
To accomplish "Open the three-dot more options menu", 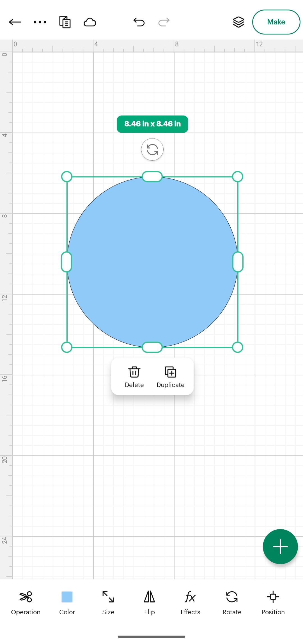I will (40, 22).
